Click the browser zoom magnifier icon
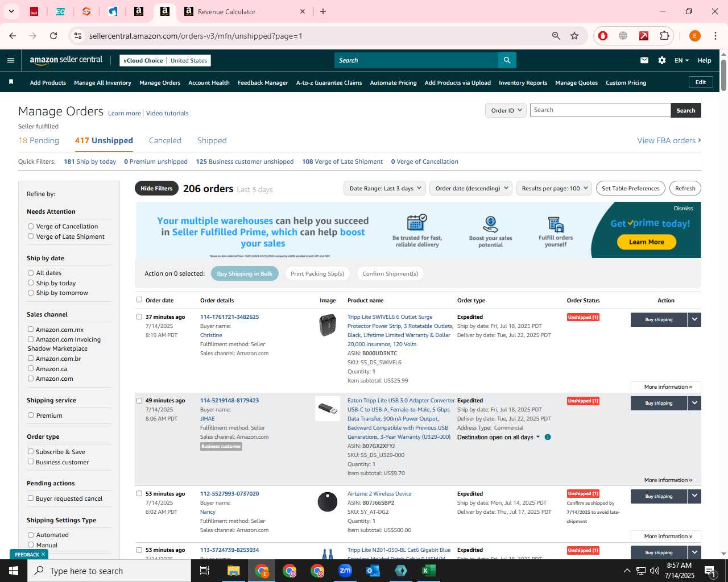This screenshot has width=728, height=582. point(556,36)
